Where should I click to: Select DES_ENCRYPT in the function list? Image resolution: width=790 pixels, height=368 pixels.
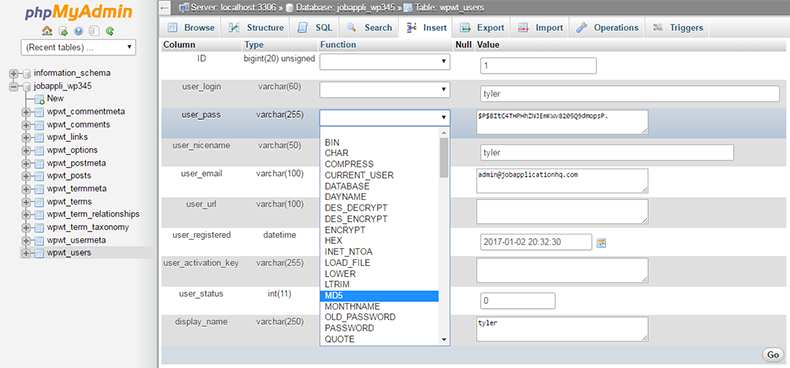(x=379, y=219)
